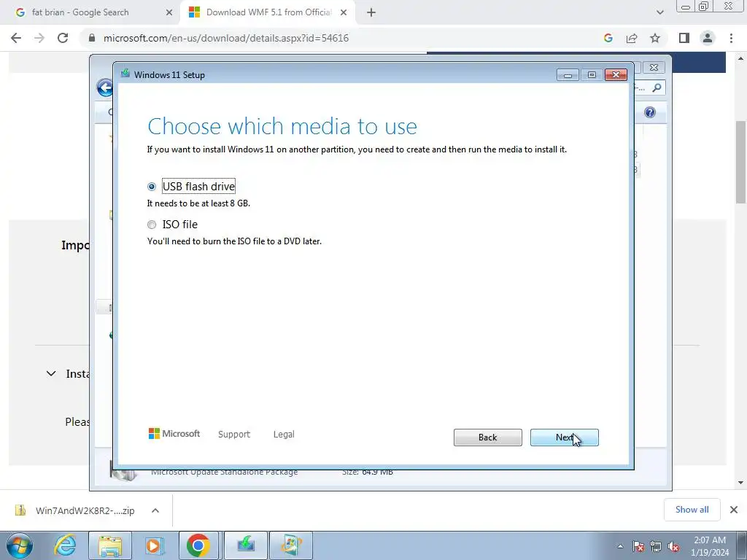Expand the download item options chevron
Screen dimensions: 747x560
click(155, 510)
